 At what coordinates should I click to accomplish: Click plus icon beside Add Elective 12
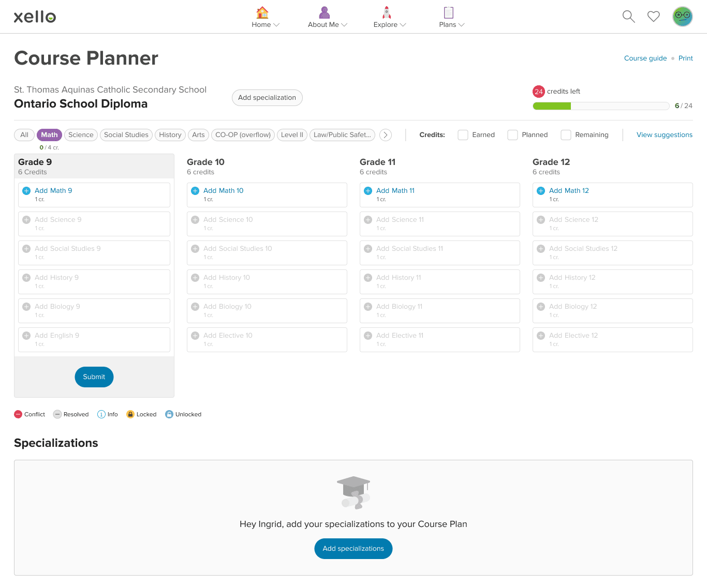[541, 336]
